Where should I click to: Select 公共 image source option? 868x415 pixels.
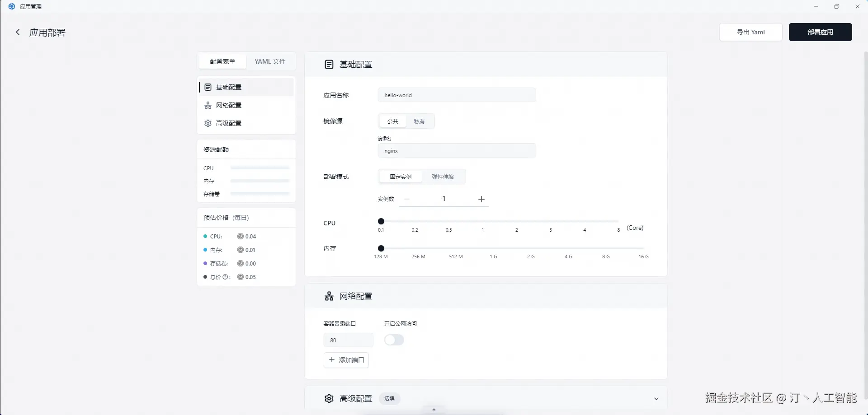pos(393,121)
